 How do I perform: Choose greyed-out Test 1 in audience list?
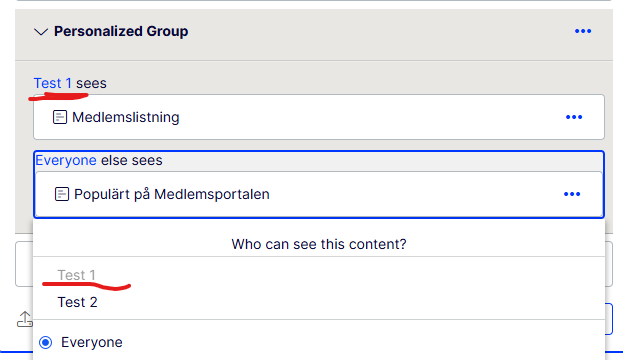(x=76, y=275)
